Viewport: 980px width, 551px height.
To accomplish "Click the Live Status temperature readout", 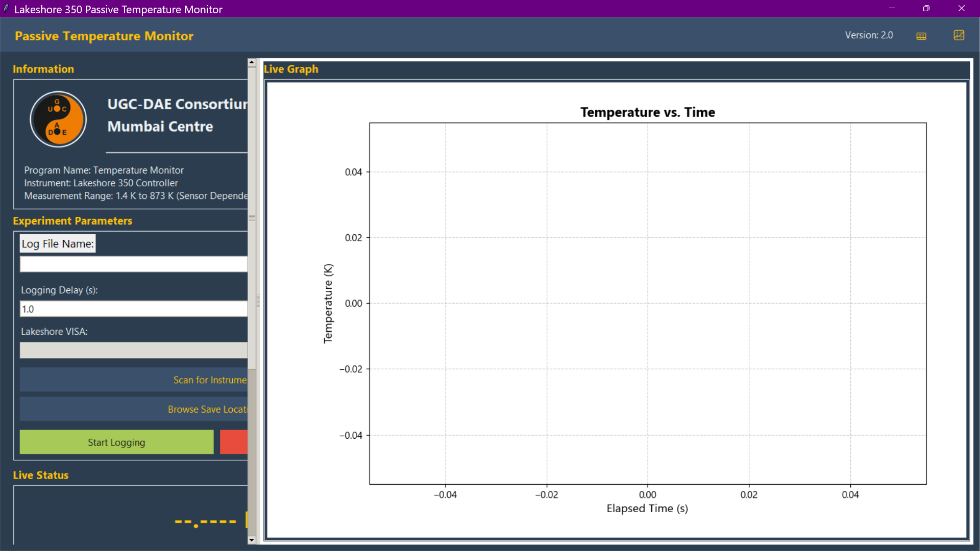I will 205,521.
